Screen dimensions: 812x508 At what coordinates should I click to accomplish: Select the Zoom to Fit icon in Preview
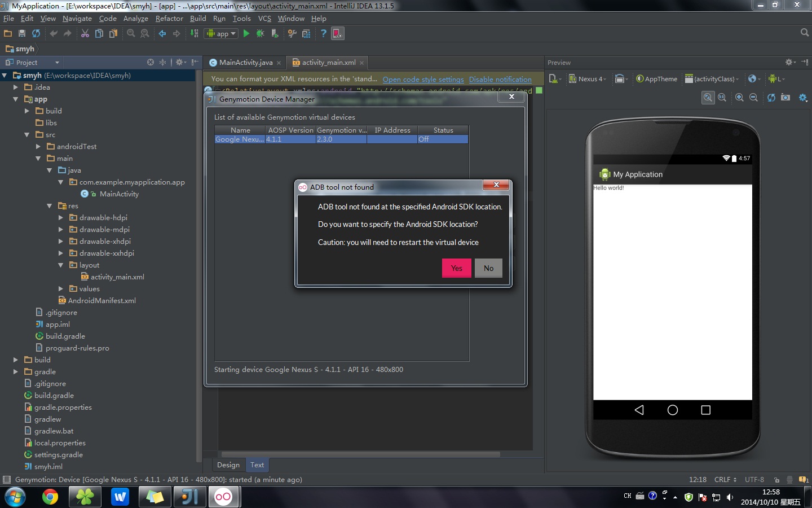coord(708,97)
